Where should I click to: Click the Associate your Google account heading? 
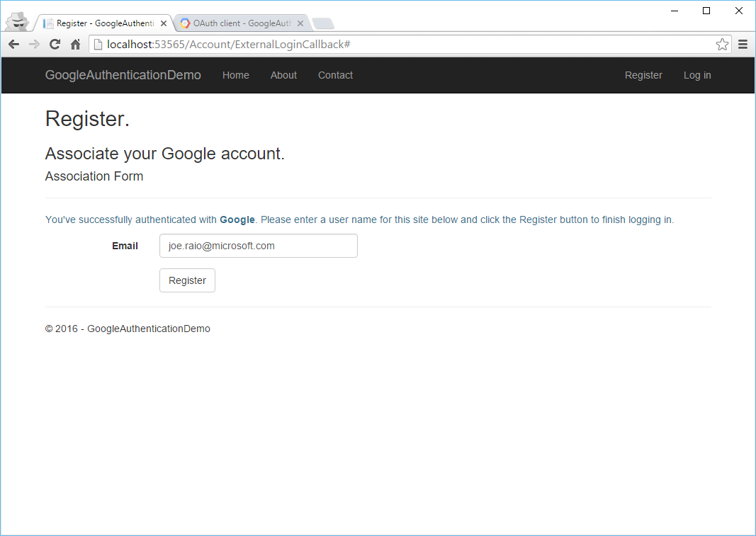pyautogui.click(x=165, y=154)
